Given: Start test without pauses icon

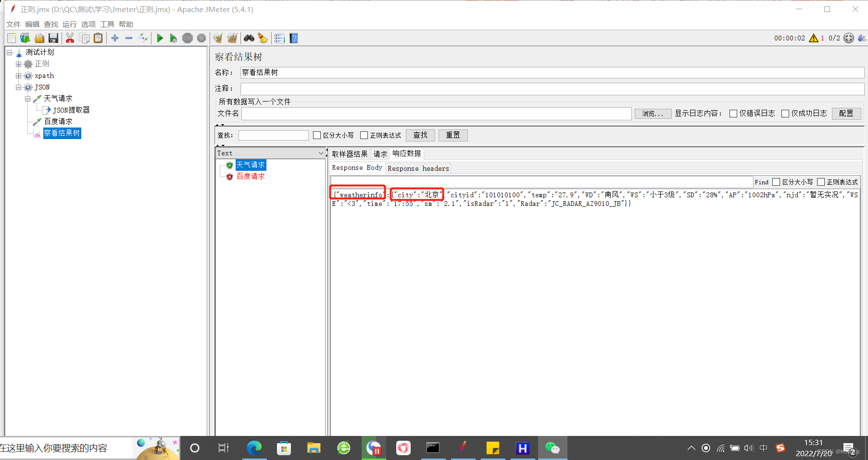Looking at the screenshot, I should click(x=174, y=38).
